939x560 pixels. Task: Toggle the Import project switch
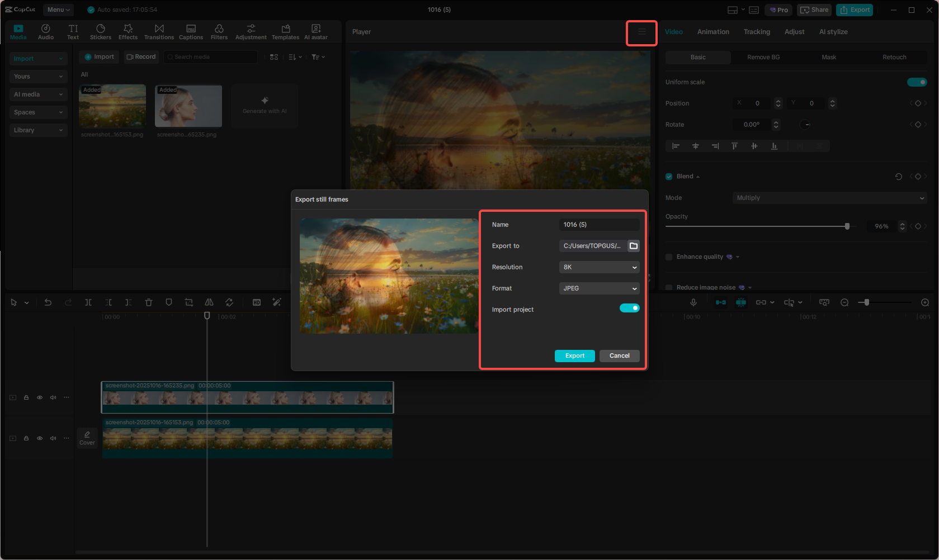coord(629,309)
